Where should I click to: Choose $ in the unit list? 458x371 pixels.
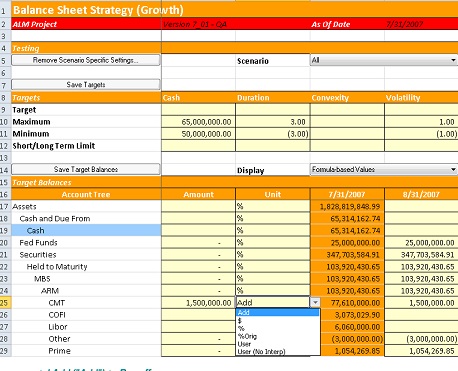click(278, 320)
